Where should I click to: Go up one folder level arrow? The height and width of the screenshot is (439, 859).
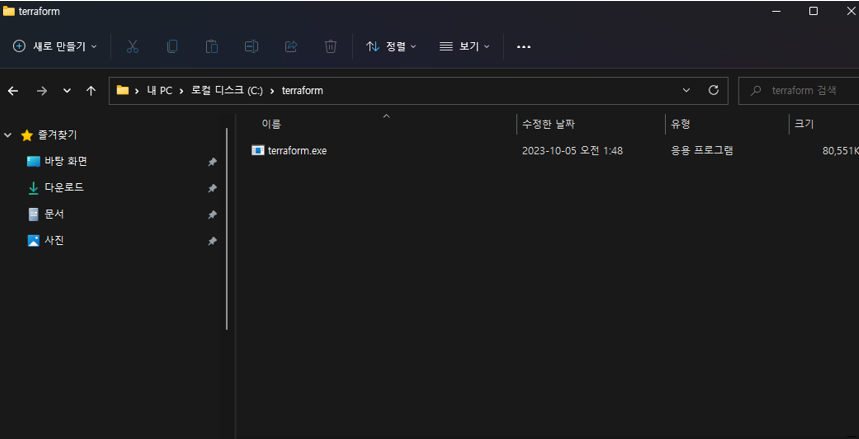pyautogui.click(x=91, y=91)
